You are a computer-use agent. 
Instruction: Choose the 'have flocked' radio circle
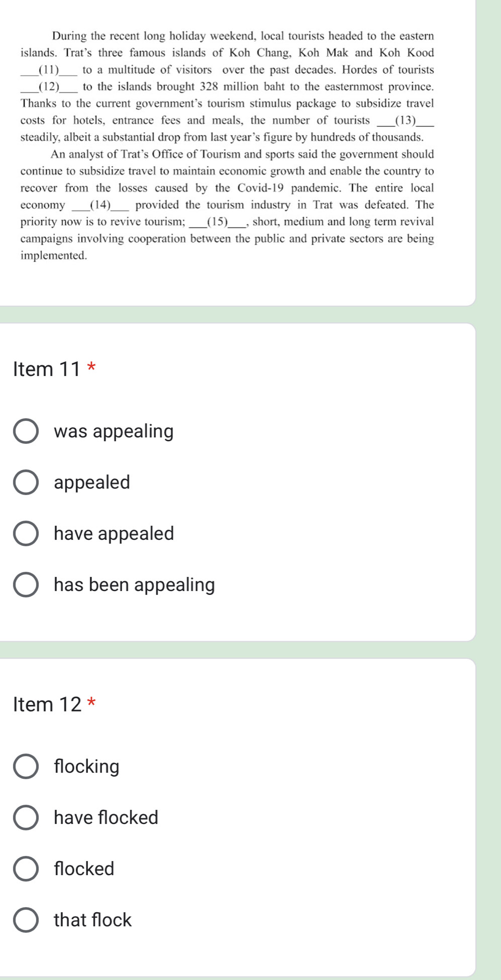coord(26,818)
